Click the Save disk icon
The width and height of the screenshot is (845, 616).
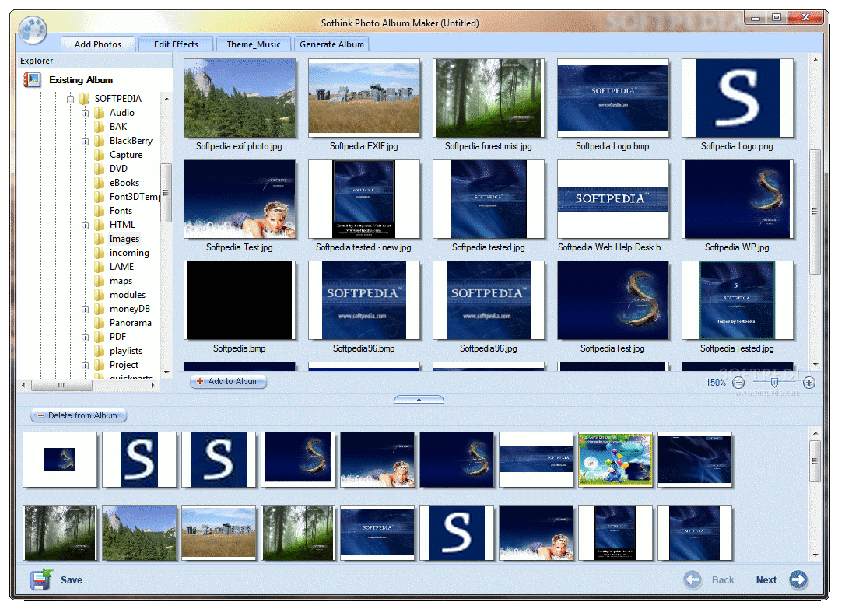click(x=41, y=580)
